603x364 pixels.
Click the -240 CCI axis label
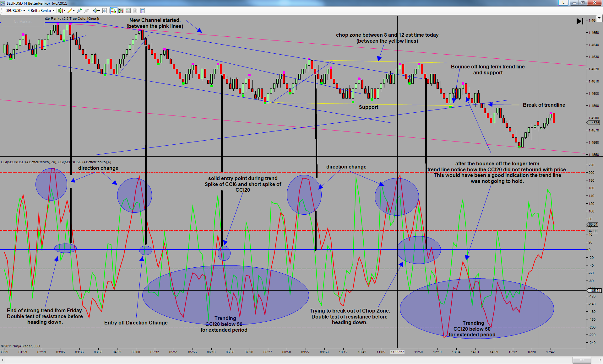click(x=592, y=343)
